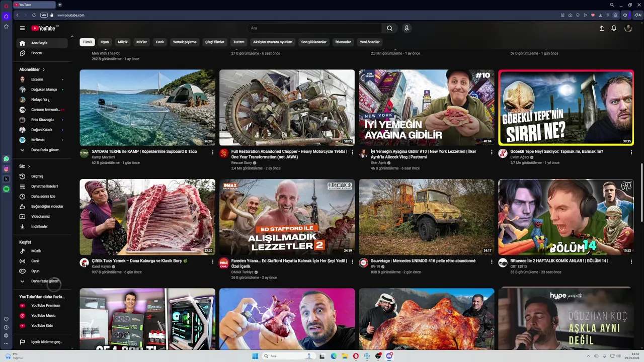This screenshot has width=644, height=362.
Task: Open WhatsApp in Opera sidebar
Action: click(6, 159)
